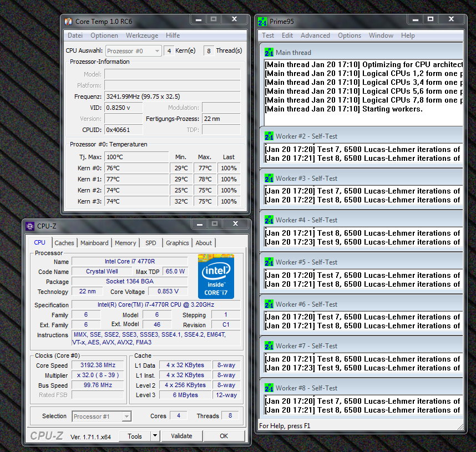The height and width of the screenshot is (452, 476).
Task: Switch to the Memory tab
Action: (125, 243)
